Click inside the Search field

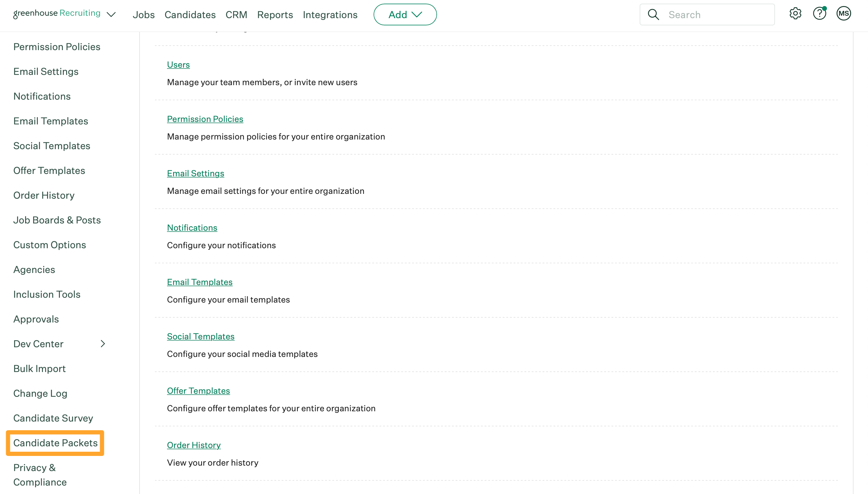click(x=716, y=14)
